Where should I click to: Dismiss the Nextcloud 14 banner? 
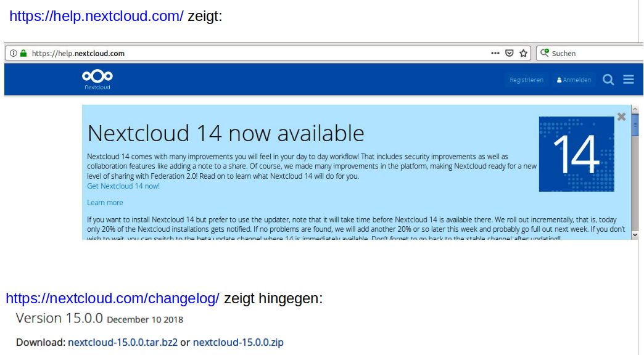(x=621, y=117)
